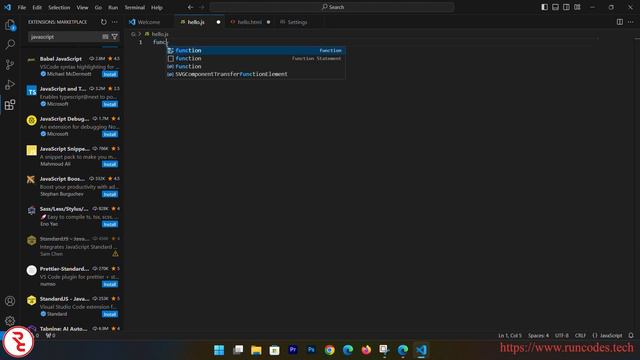Install the JavaScript Booster extension
Viewport: 640px width, 360px height.
[x=110, y=194]
